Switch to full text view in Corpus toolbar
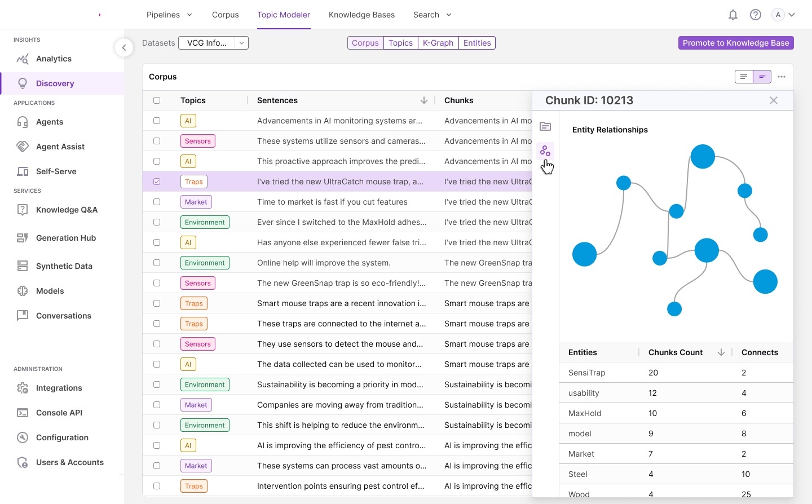The image size is (812, 504). point(743,77)
